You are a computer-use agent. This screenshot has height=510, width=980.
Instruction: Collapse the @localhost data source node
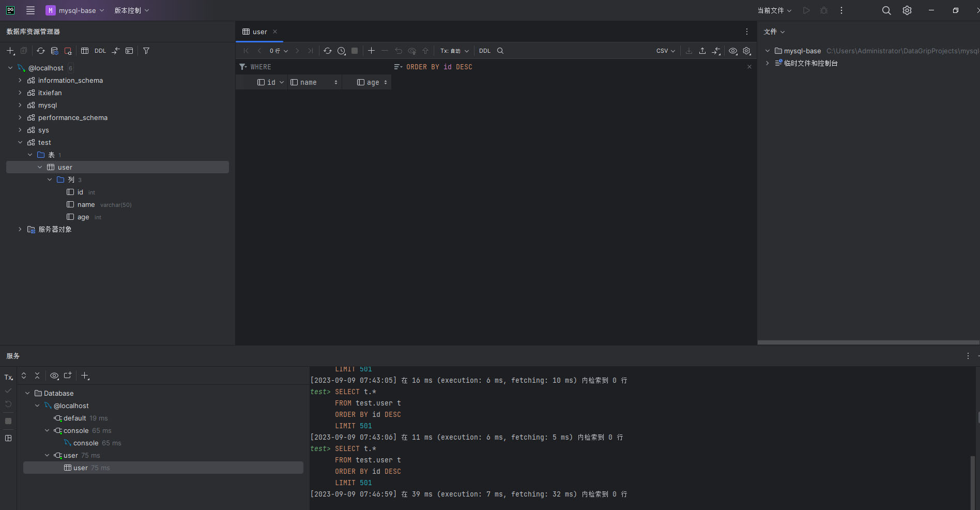pos(10,68)
